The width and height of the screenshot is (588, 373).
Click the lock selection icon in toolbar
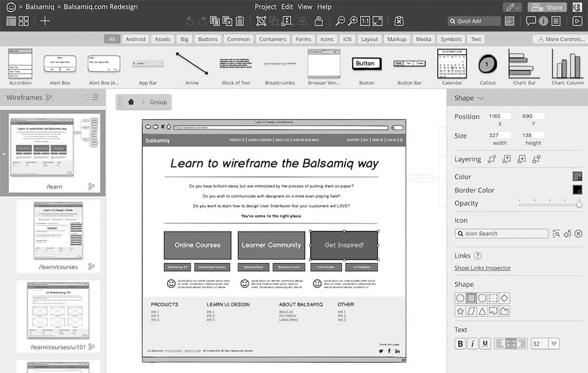tap(319, 21)
